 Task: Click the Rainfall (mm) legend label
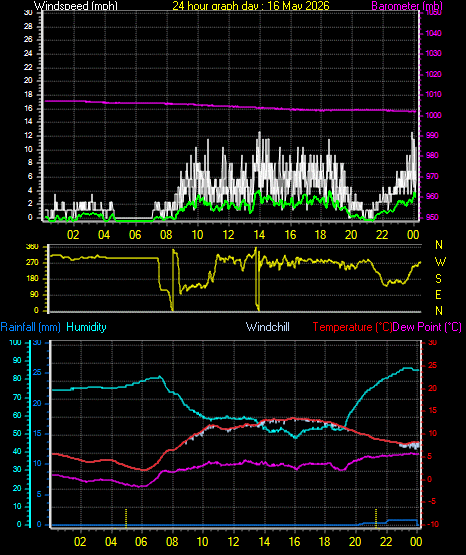[30, 327]
